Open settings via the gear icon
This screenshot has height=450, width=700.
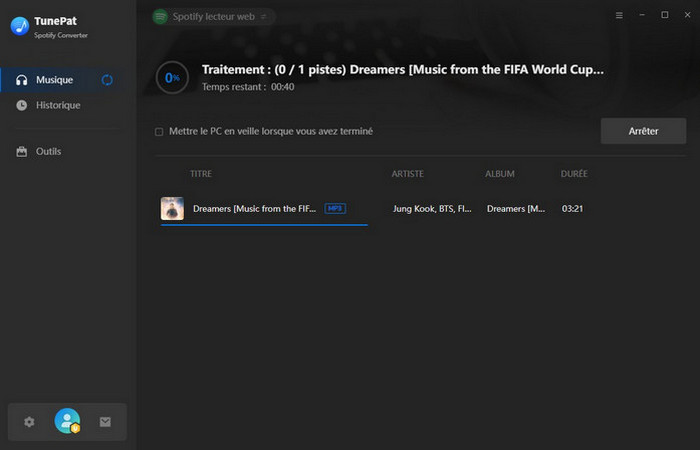pos(29,422)
